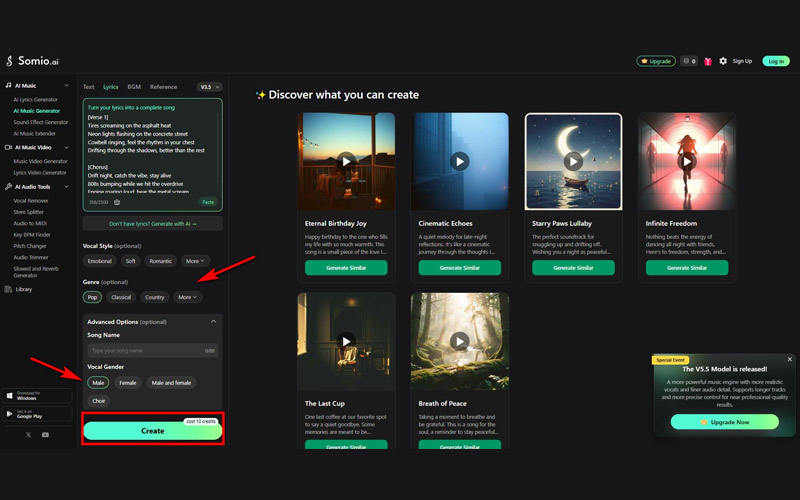Select the Female vocal gender option
This screenshot has width=800, height=500.
pos(128,383)
